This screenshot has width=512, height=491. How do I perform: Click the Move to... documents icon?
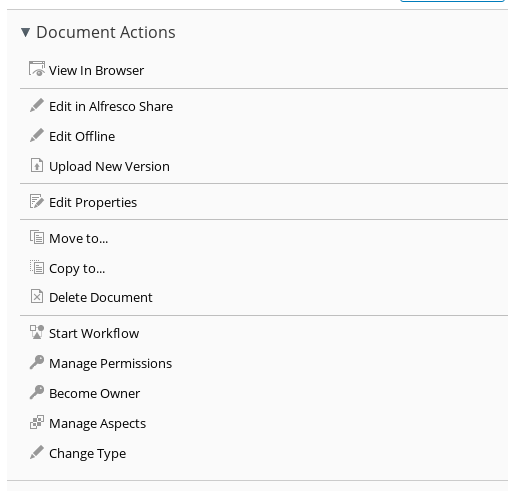37,237
